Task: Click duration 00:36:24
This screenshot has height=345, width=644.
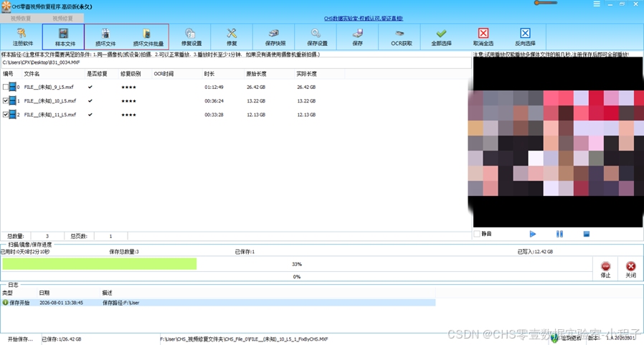Action: (x=214, y=100)
